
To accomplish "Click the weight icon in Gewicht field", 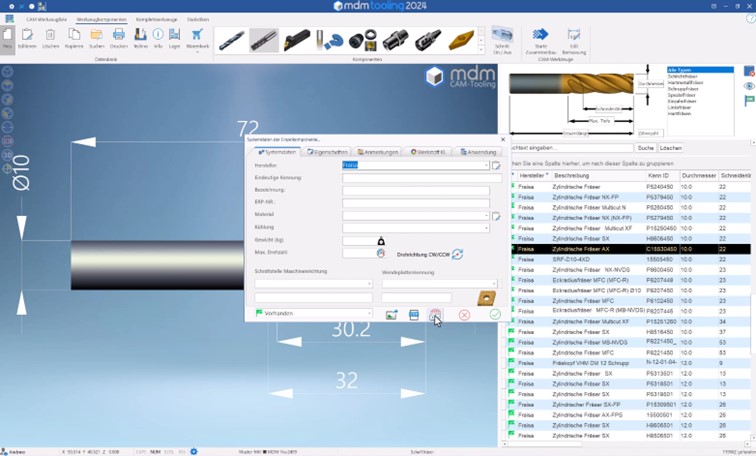I will click(381, 241).
